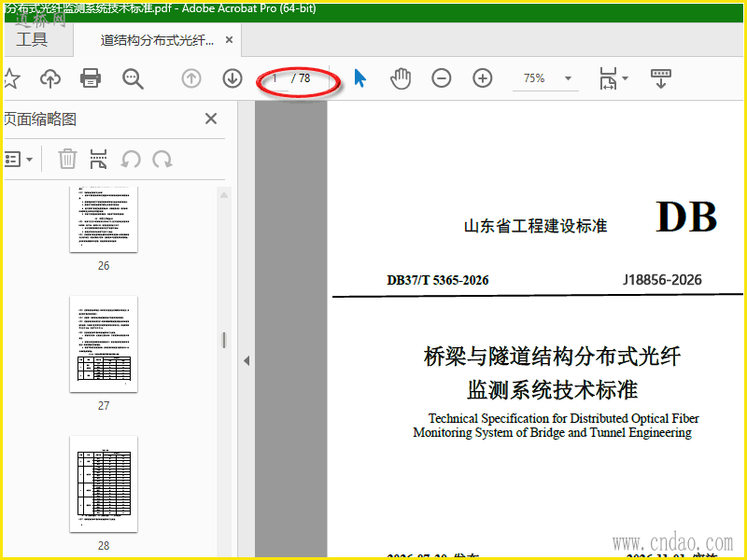Screen dimensions: 747x560
Task: Click the code J18856-2026
Action: 662,279
